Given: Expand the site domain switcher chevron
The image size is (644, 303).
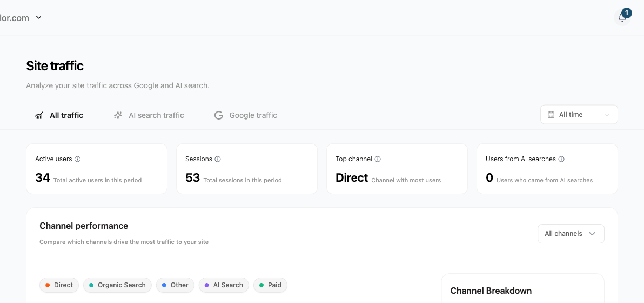Looking at the screenshot, I should [38, 17].
